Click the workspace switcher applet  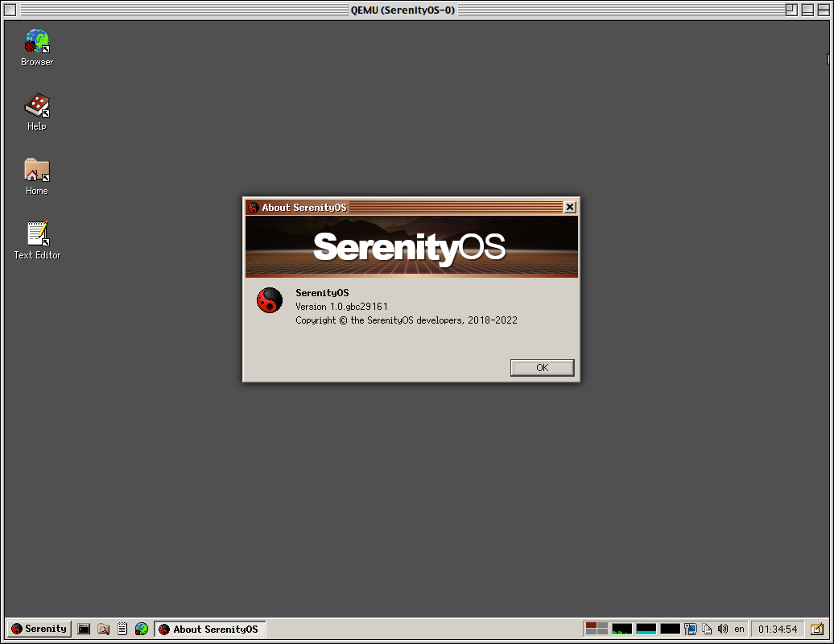(597, 629)
